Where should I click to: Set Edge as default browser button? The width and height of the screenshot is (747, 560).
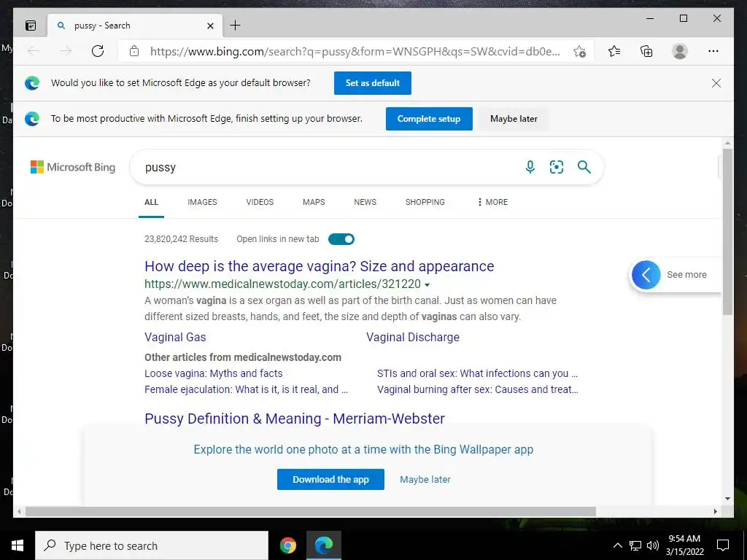click(373, 83)
